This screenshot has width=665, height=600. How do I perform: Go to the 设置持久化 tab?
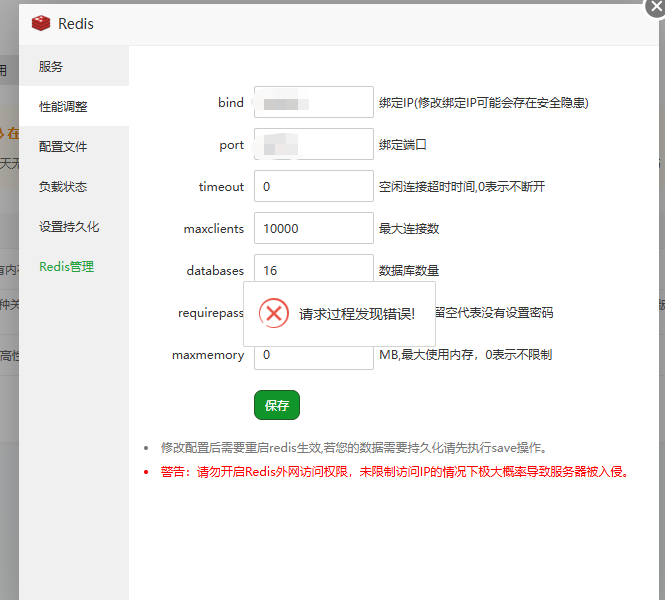click(74, 226)
